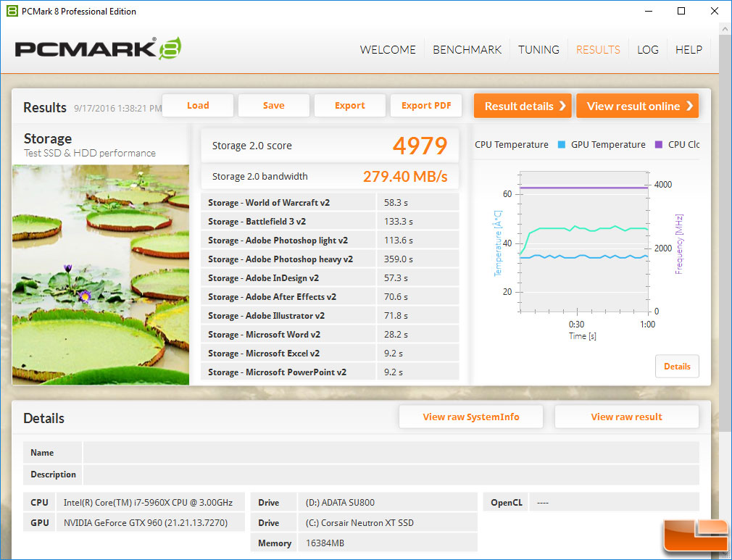
Task: Click the results timestamp 9/17/2016
Action: pos(117,108)
